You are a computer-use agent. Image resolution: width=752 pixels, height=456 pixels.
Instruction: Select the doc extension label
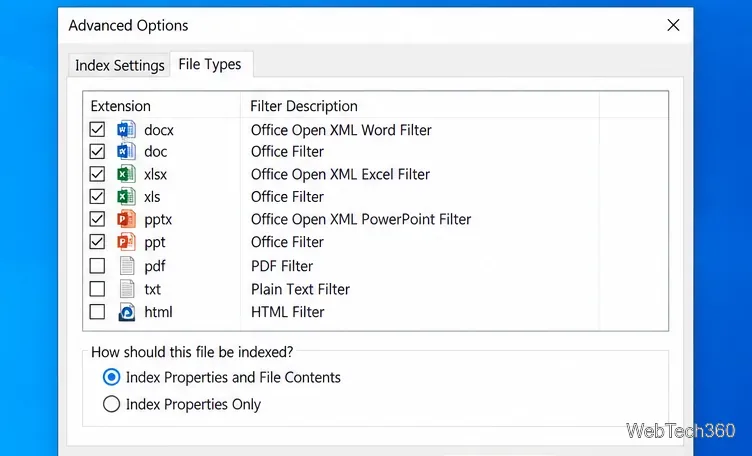tap(156, 152)
